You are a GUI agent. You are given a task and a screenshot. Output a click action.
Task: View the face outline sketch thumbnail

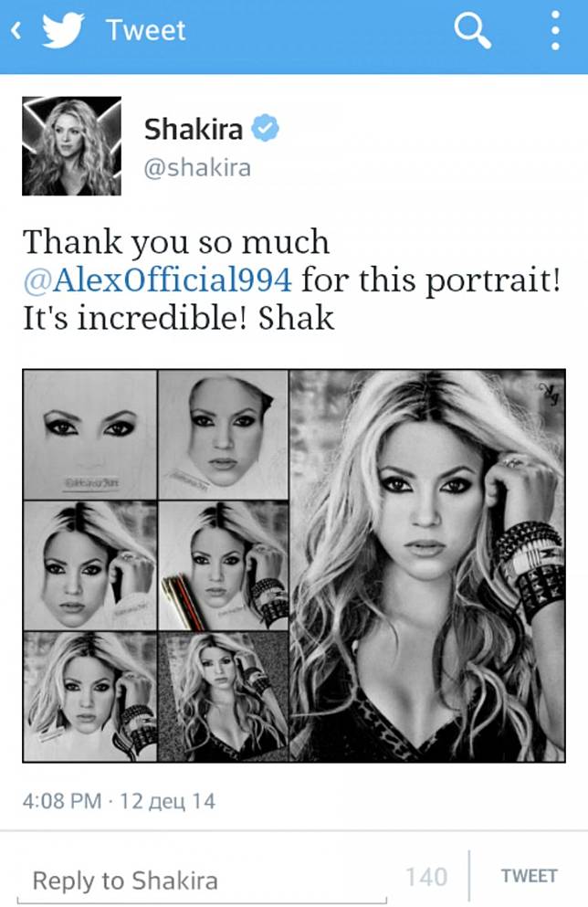(x=223, y=435)
